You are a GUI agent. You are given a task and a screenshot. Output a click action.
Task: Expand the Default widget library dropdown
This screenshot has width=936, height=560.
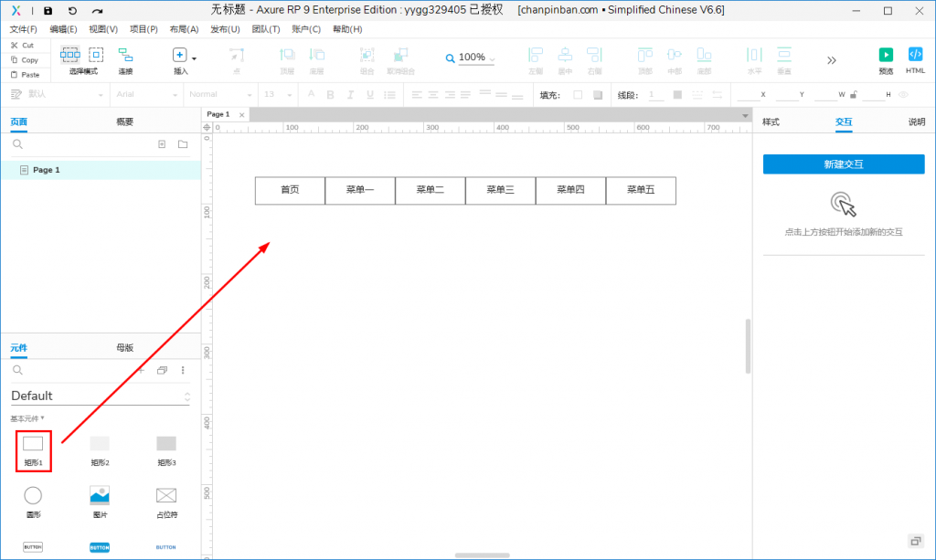[x=187, y=396]
